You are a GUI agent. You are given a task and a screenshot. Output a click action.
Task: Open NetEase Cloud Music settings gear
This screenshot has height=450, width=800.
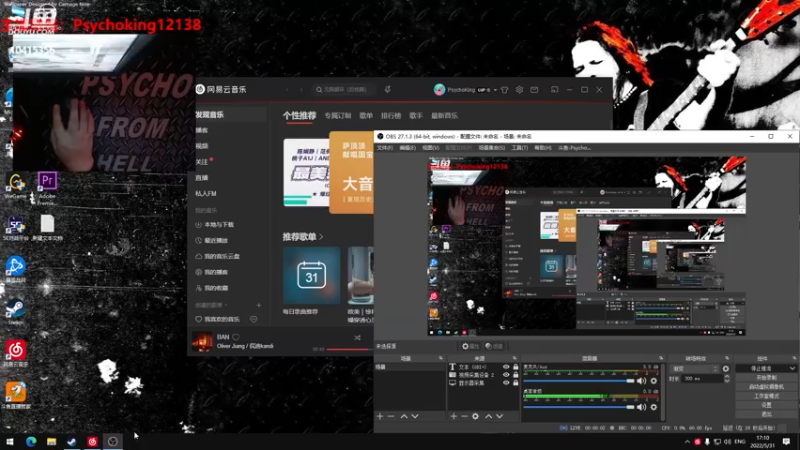coord(519,90)
